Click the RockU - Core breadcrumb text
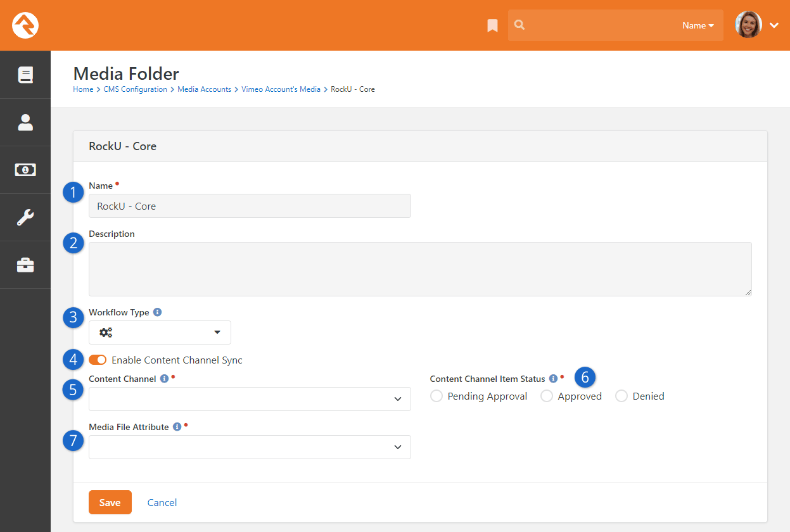The height and width of the screenshot is (532, 790). (x=353, y=89)
